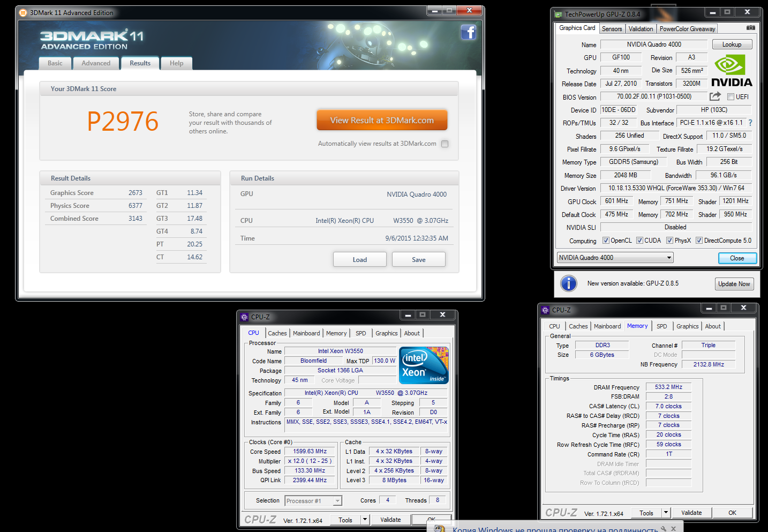The height and width of the screenshot is (532, 768).
Task: Click the NVIDIA logo in GPU-Z
Action: click(x=732, y=71)
